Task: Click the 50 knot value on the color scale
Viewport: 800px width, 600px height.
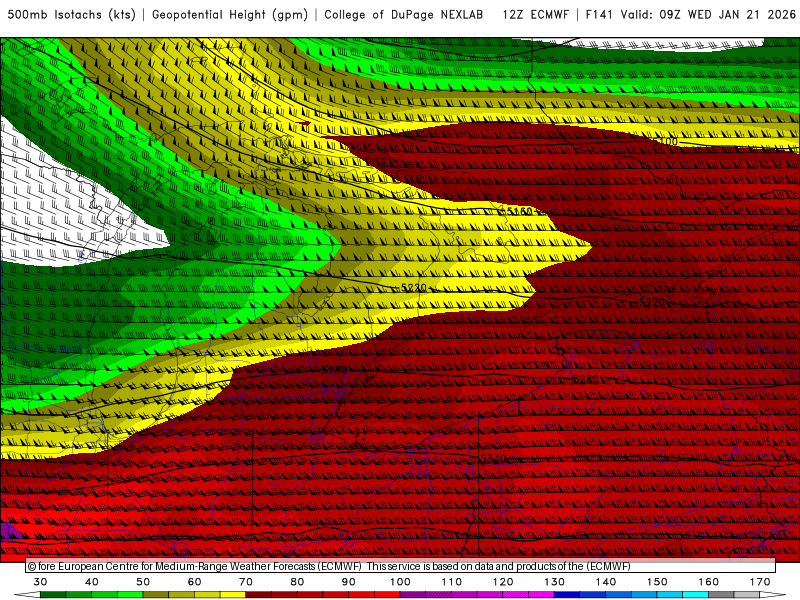Action: (143, 582)
